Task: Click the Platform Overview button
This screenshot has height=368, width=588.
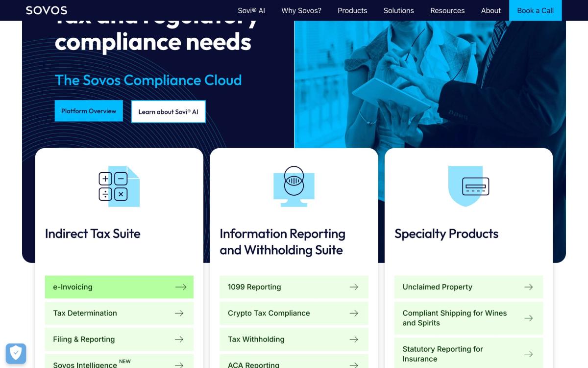Action: point(89,111)
